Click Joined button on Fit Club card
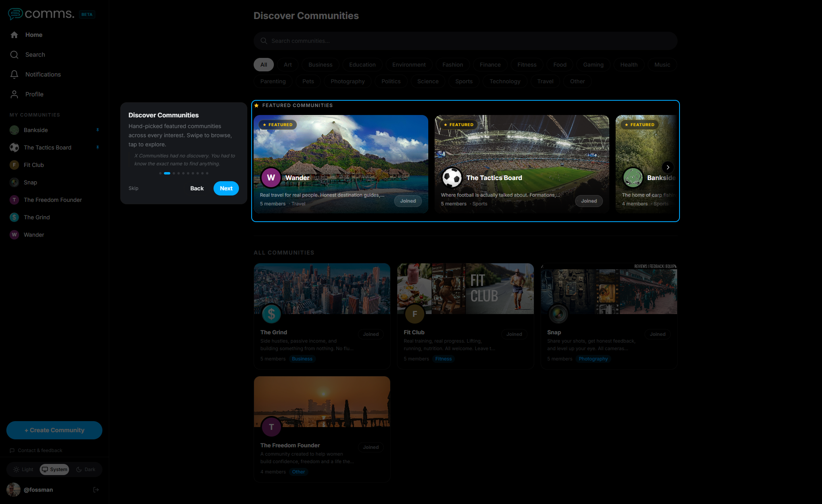 pos(514,334)
